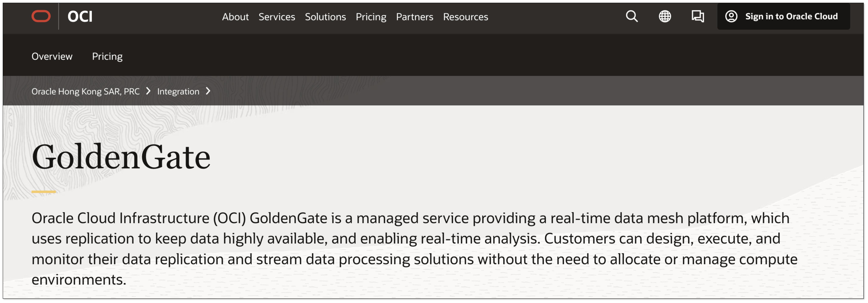Select Pricing in the top navigation bar
This screenshot has width=868, height=303.
click(371, 17)
